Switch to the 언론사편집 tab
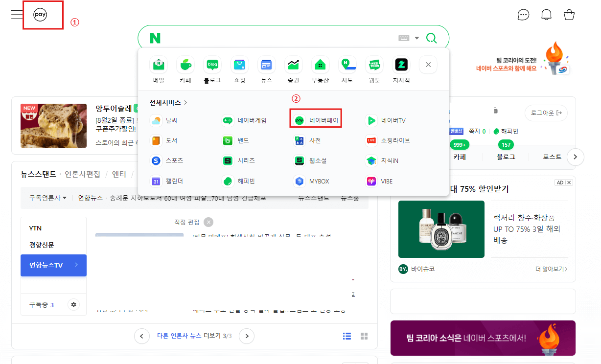The width and height of the screenshot is (601, 364). pyautogui.click(x=83, y=174)
